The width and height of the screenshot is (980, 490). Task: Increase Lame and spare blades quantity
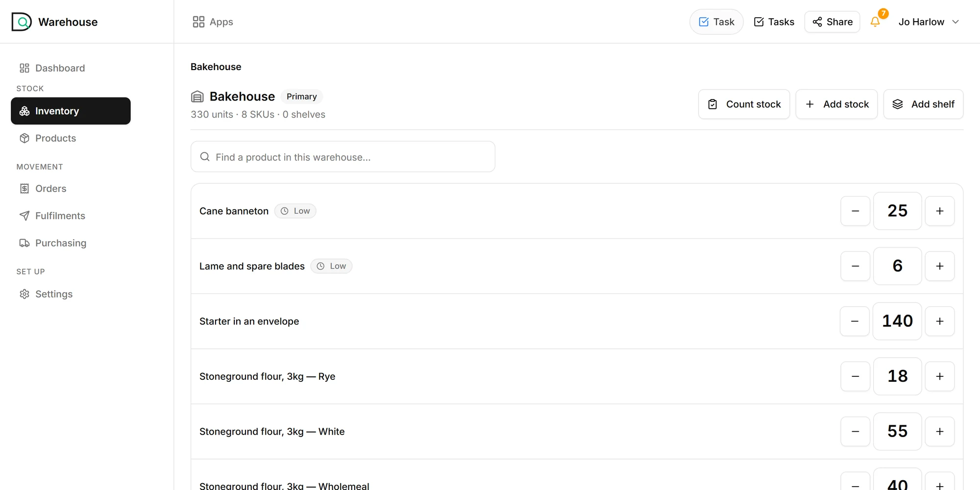pyautogui.click(x=939, y=266)
